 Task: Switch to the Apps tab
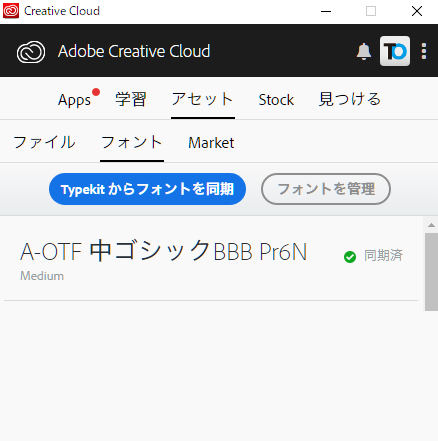74,100
